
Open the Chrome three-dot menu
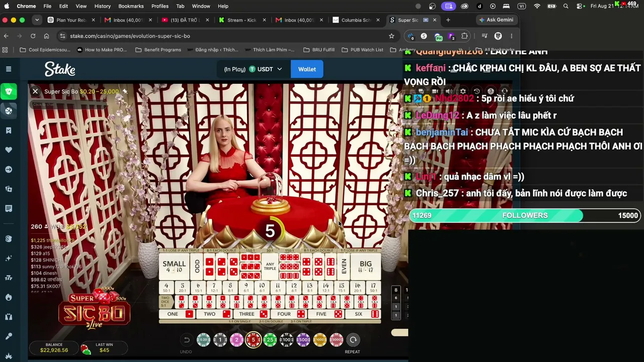click(x=511, y=36)
